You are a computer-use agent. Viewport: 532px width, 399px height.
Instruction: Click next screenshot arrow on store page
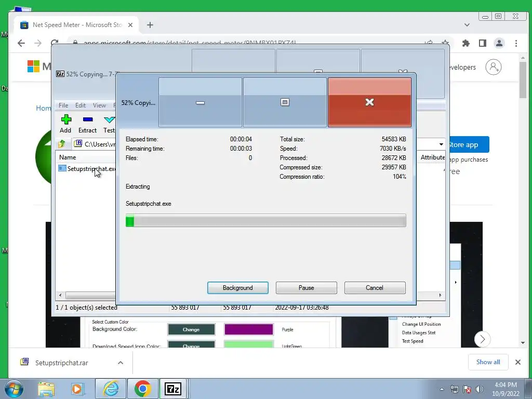click(482, 339)
